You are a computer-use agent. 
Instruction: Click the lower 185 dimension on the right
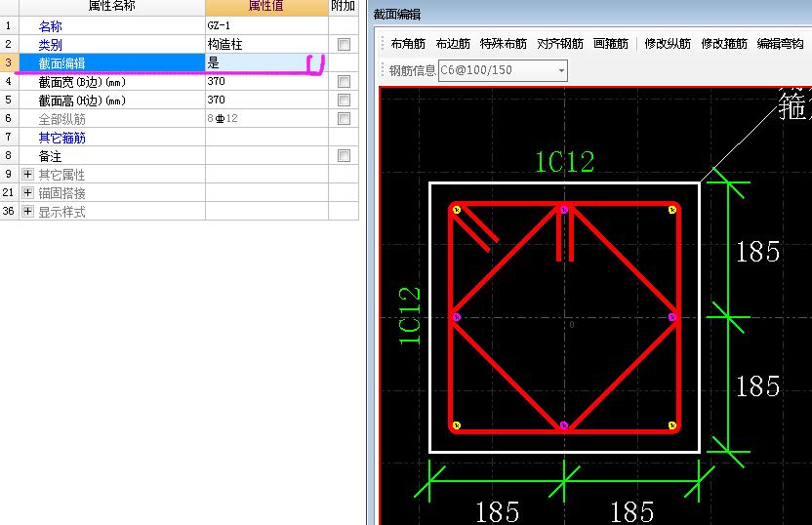757,386
